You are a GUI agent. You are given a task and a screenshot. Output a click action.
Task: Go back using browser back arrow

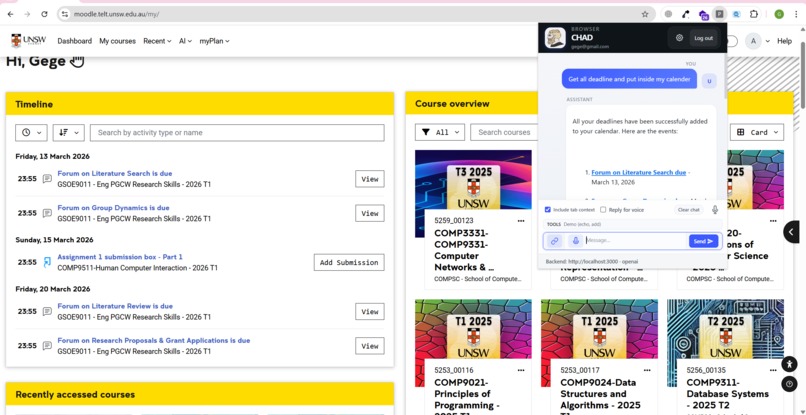coord(10,14)
